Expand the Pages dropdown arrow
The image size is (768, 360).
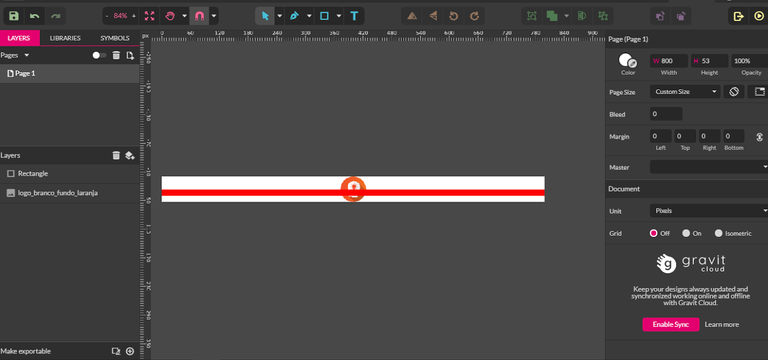[x=27, y=55]
